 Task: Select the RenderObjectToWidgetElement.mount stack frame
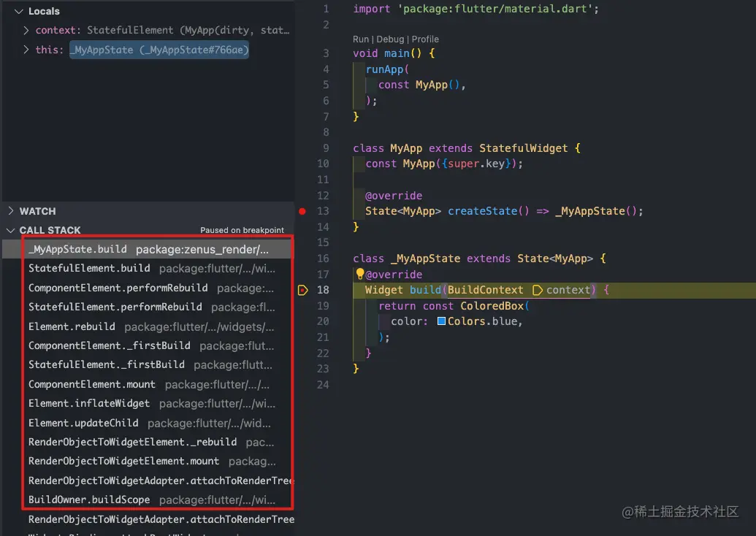(x=148, y=462)
